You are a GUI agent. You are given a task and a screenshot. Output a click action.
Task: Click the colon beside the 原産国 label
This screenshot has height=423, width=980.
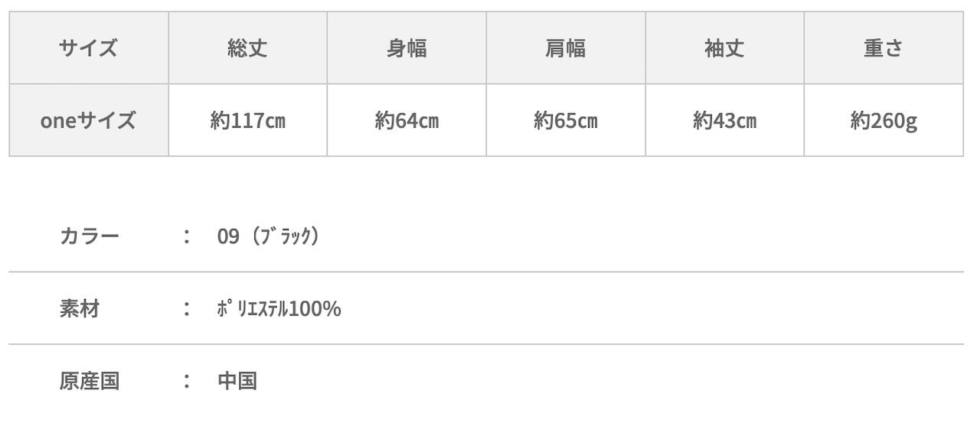coord(186,381)
